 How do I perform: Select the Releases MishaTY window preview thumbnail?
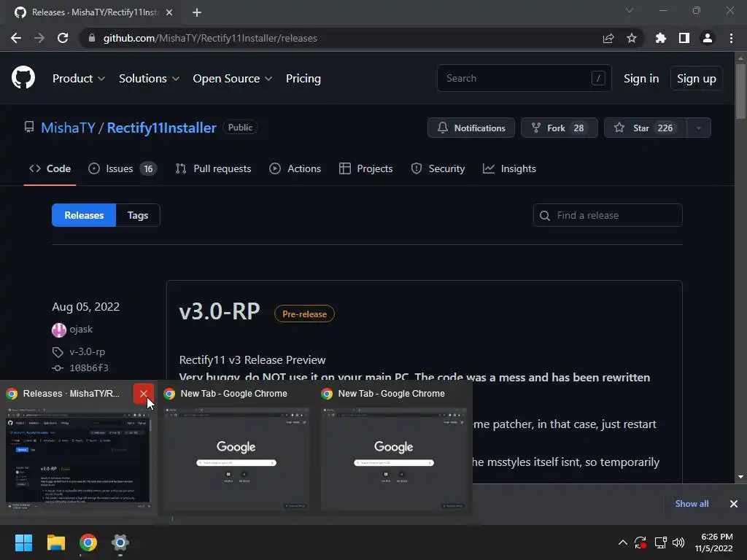pos(77,458)
